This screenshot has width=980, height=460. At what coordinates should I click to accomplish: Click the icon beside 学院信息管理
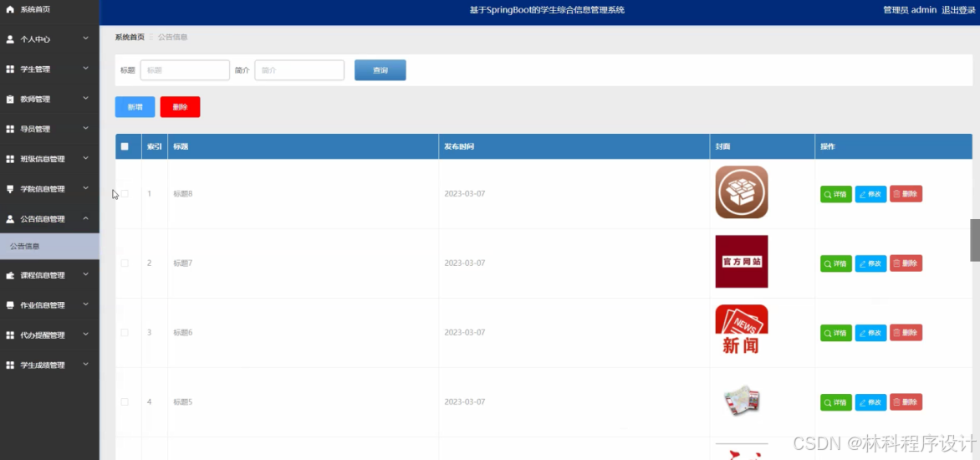10,189
